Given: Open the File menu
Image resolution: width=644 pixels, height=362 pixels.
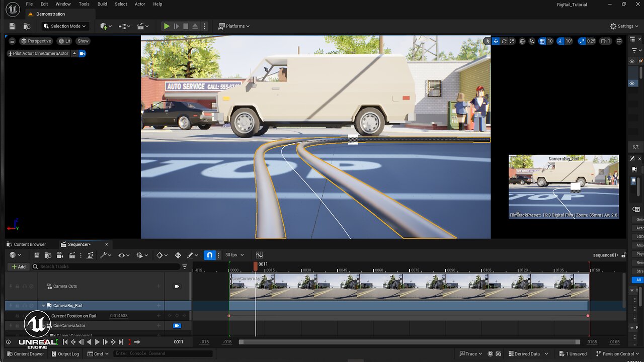Looking at the screenshot, I should [29, 4].
